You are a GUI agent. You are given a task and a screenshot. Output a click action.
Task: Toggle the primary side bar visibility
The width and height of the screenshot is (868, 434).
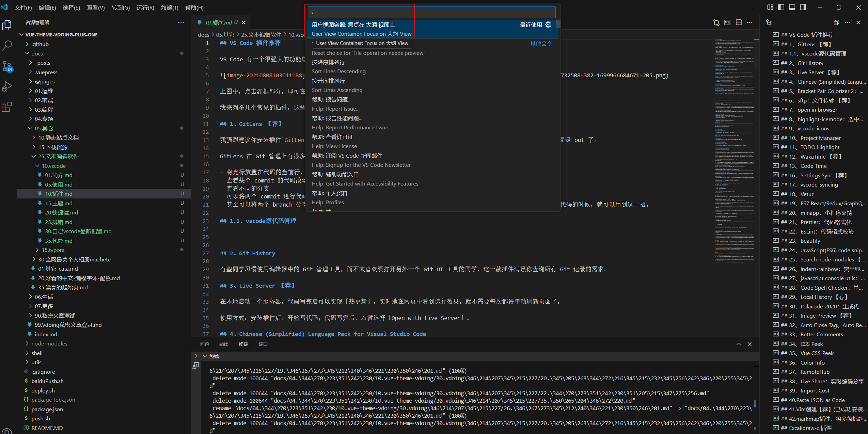pyautogui.click(x=781, y=7)
